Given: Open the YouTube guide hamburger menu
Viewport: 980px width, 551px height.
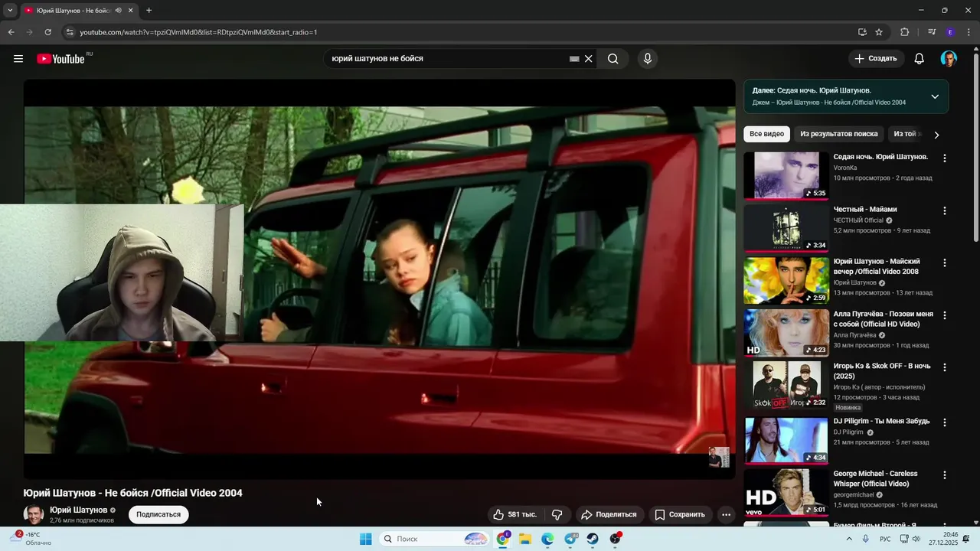Looking at the screenshot, I should tap(18, 59).
